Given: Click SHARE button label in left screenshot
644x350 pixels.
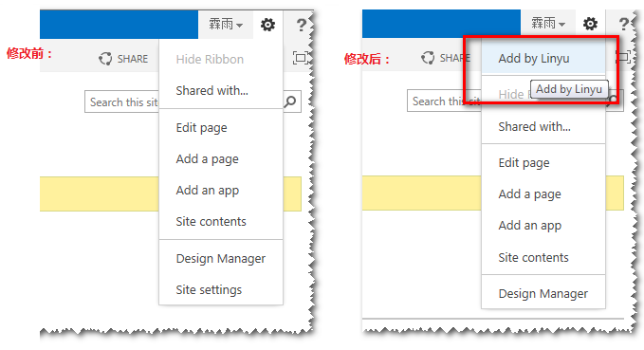Looking at the screenshot, I should coord(132,59).
